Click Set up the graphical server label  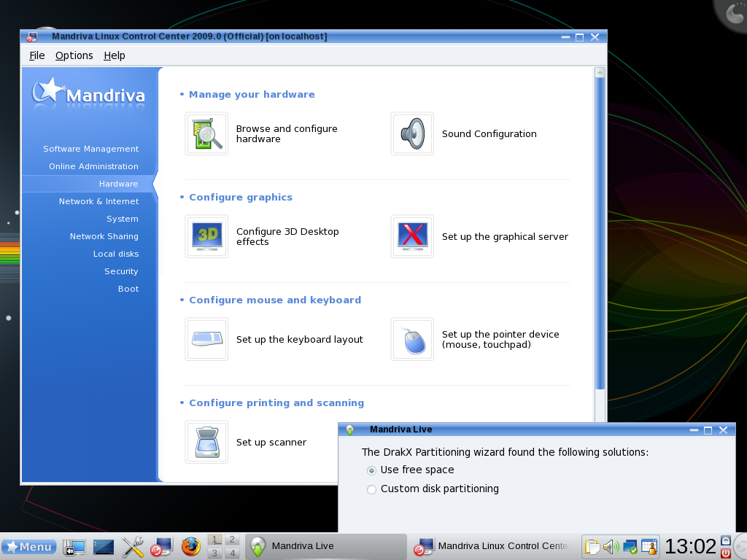[x=505, y=237]
